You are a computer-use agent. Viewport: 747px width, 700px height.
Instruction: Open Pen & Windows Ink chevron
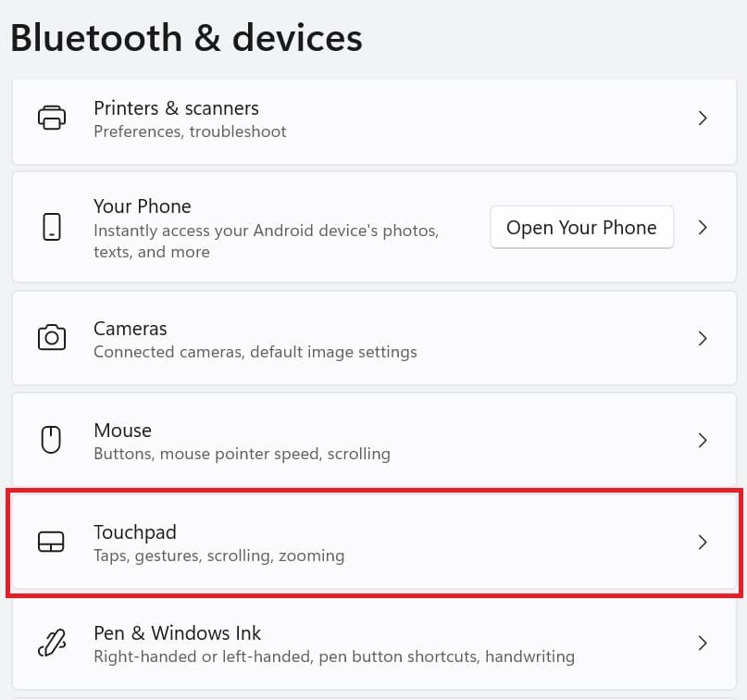pyautogui.click(x=703, y=644)
